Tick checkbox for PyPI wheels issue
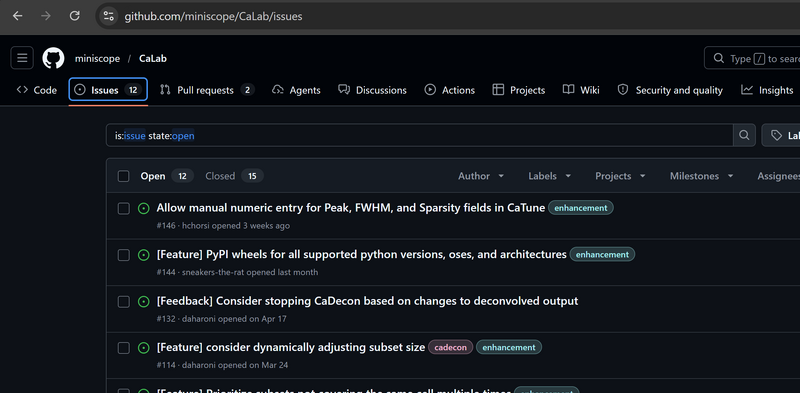This screenshot has height=393, width=800. (123, 255)
